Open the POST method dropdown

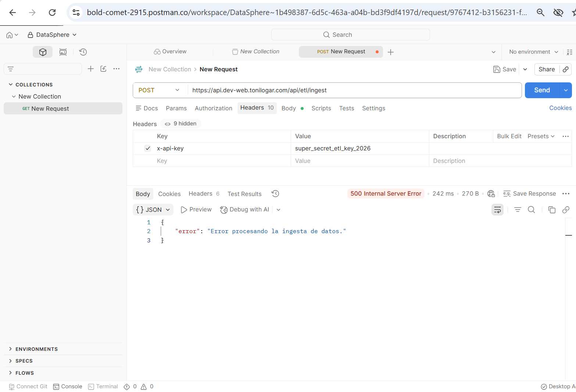coord(160,90)
